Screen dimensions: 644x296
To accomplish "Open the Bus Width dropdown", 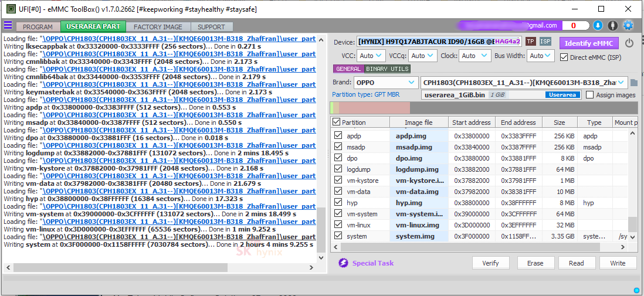I will pyautogui.click(x=541, y=56).
